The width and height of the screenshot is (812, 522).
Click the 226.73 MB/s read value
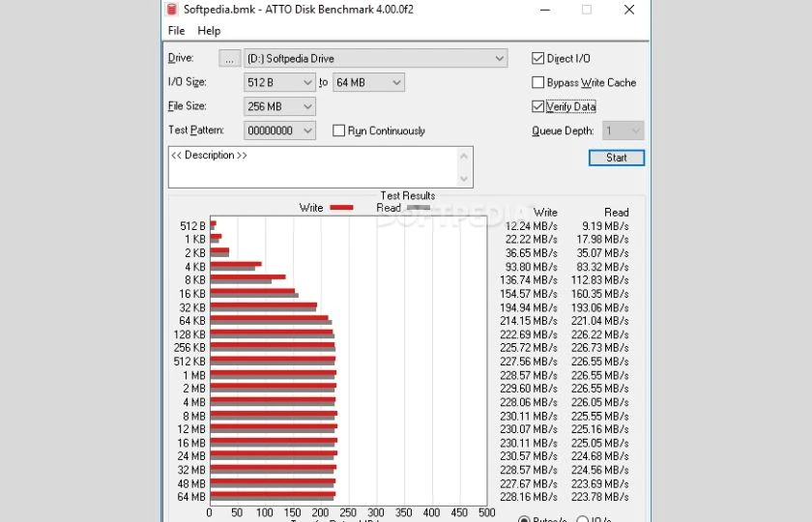tap(599, 347)
